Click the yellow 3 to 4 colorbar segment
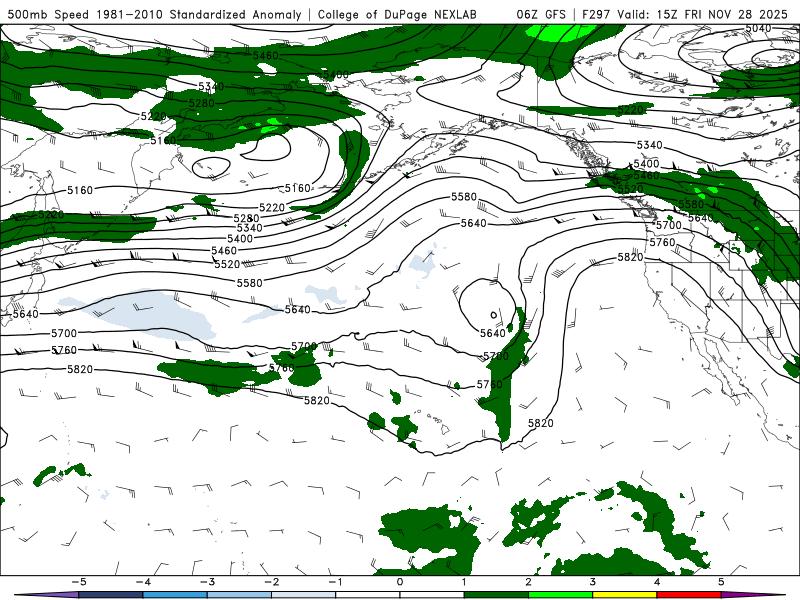This screenshot has height=600, width=800. (624, 595)
